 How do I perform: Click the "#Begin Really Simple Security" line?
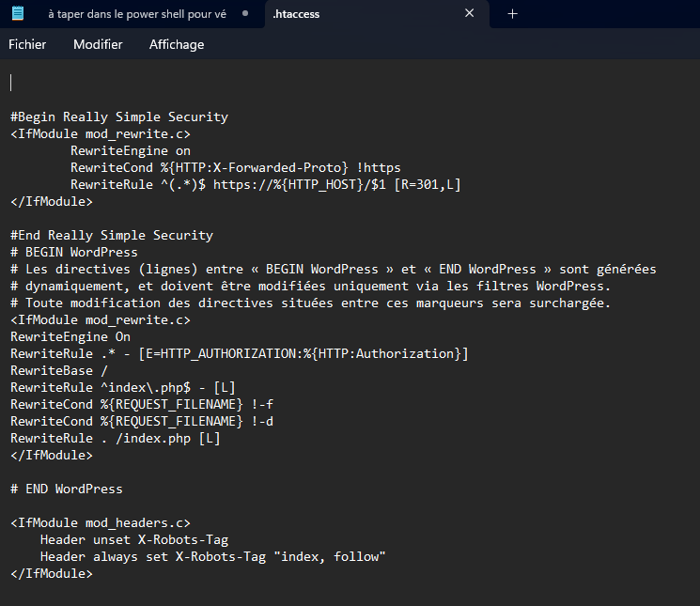pyautogui.click(x=119, y=117)
